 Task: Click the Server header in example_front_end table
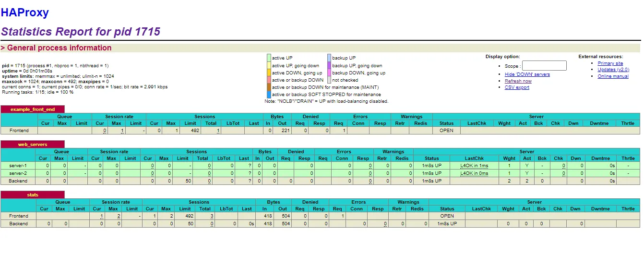[x=536, y=117]
